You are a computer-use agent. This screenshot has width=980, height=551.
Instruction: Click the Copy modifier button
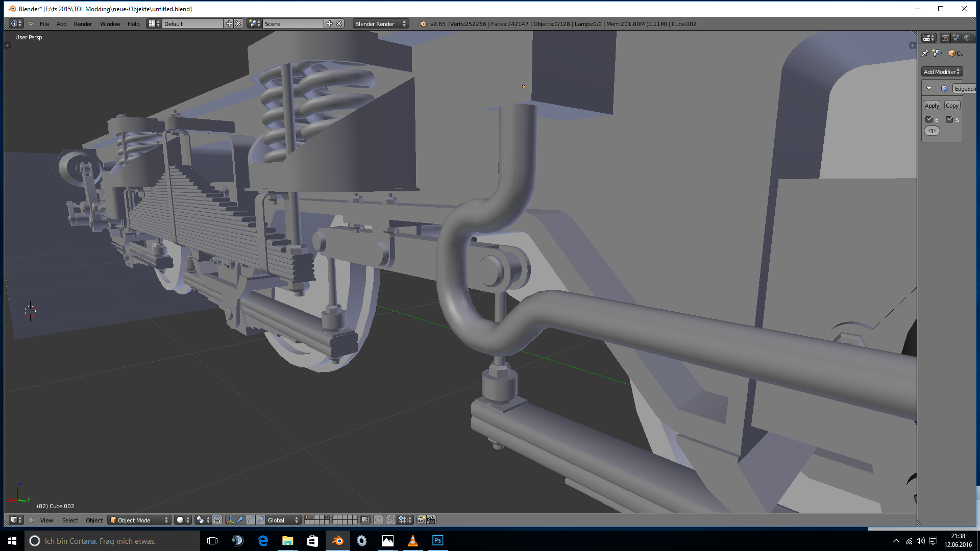tap(952, 106)
